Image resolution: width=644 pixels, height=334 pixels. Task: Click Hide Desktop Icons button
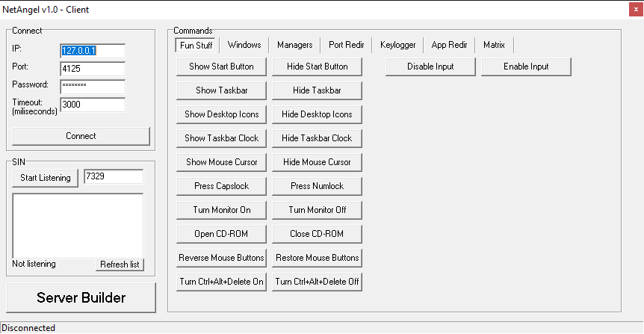[x=317, y=114]
